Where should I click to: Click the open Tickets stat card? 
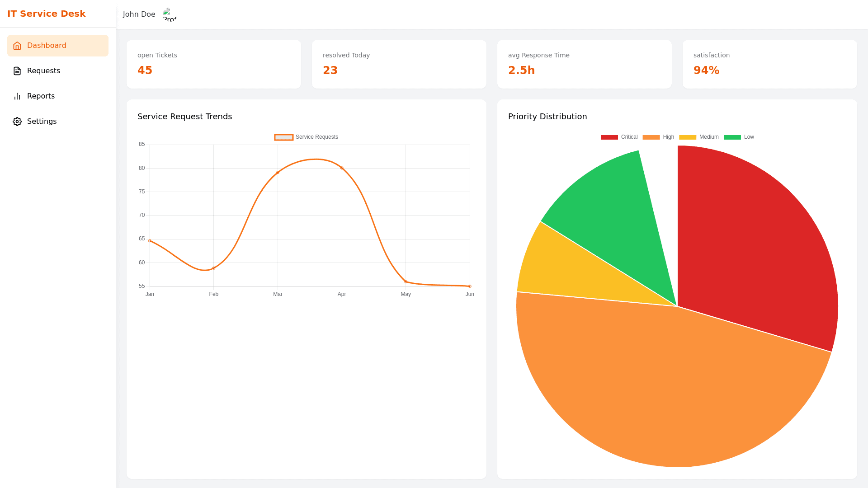coord(213,64)
